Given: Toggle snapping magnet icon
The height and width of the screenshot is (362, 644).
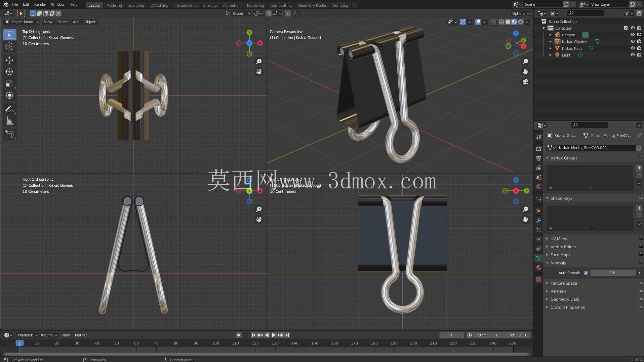Looking at the screenshot, I should point(269,13).
